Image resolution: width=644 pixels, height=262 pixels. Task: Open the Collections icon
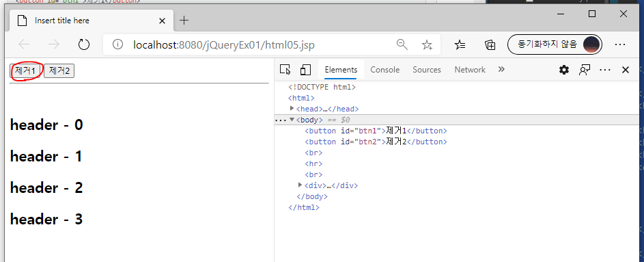point(490,44)
